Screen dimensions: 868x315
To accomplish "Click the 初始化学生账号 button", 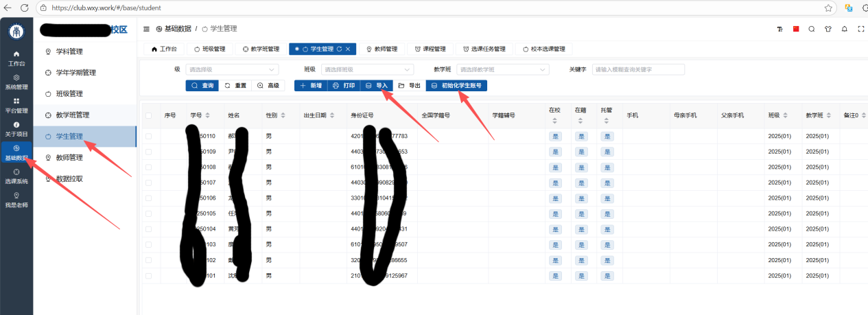I will point(456,86).
